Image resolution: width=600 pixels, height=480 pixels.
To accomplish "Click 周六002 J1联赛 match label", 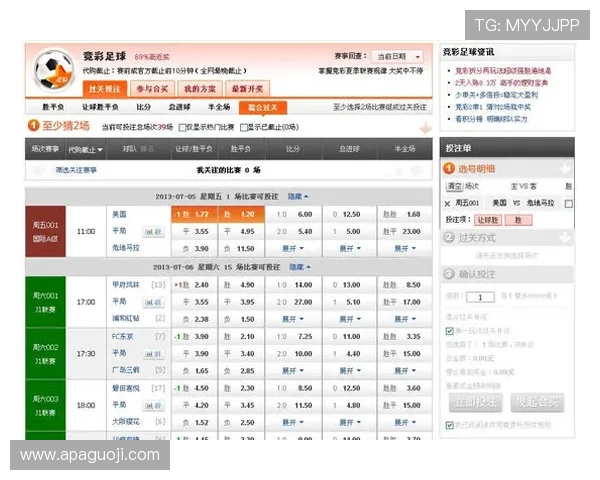I will click(x=45, y=354).
